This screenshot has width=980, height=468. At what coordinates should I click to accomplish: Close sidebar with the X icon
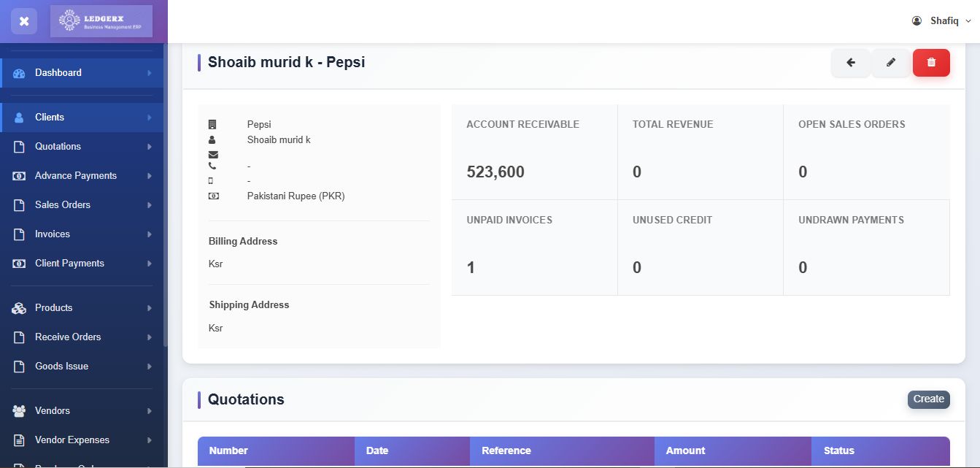(x=24, y=21)
